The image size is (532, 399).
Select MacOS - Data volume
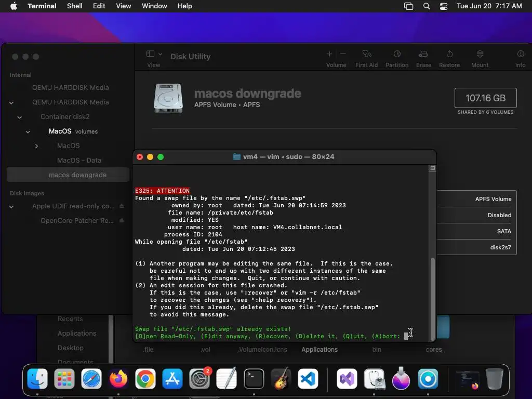pos(79,160)
